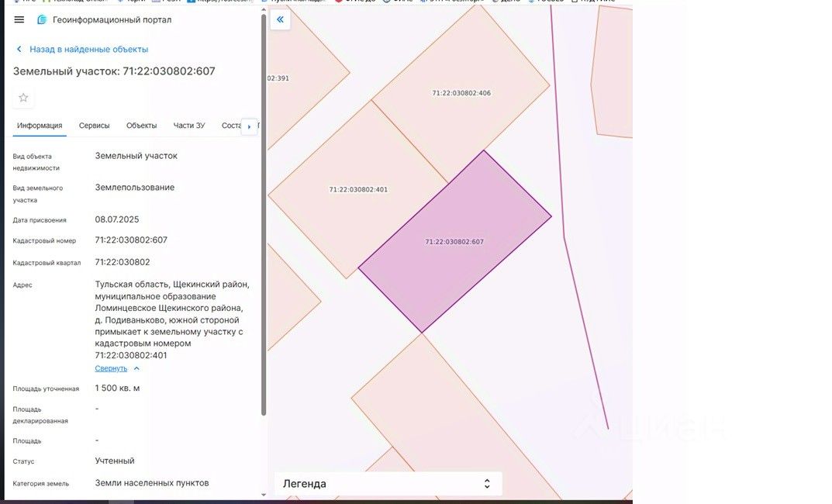Click parcel 71:22:030802:401 on the map

(358, 189)
